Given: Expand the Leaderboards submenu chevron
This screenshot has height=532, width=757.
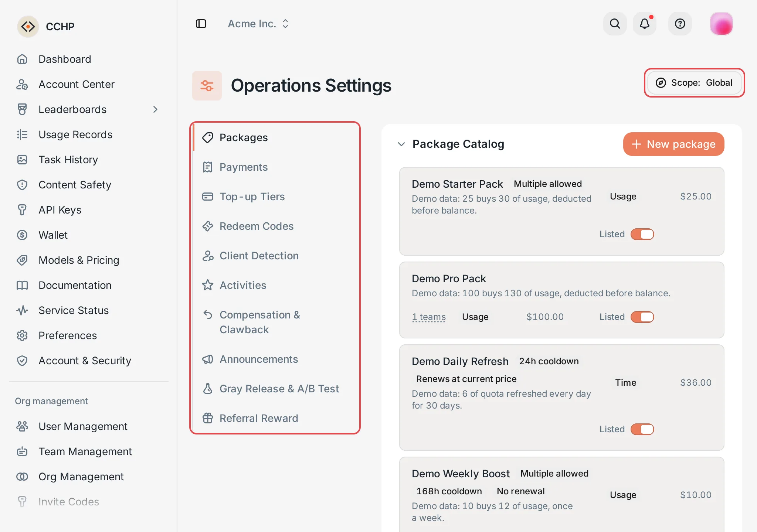Looking at the screenshot, I should click(x=155, y=109).
